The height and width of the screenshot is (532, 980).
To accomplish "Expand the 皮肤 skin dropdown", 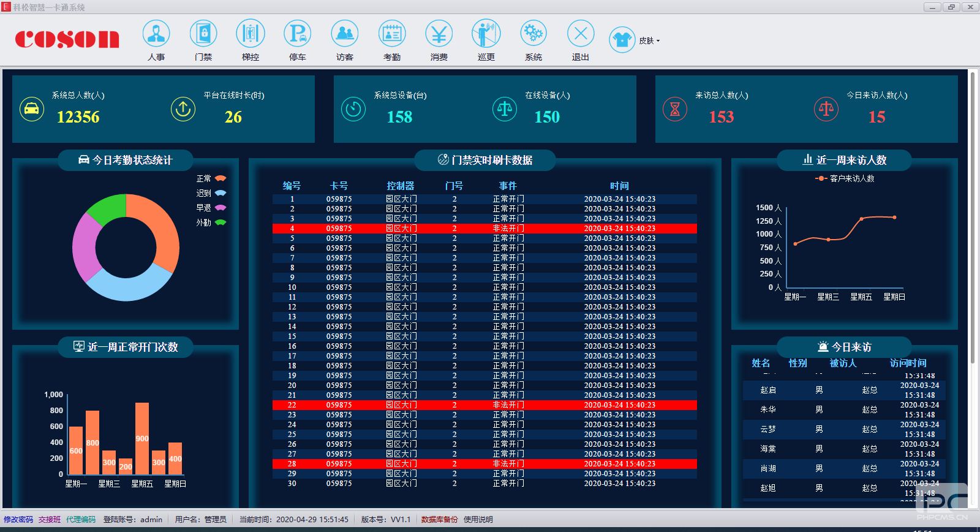I will (649, 41).
